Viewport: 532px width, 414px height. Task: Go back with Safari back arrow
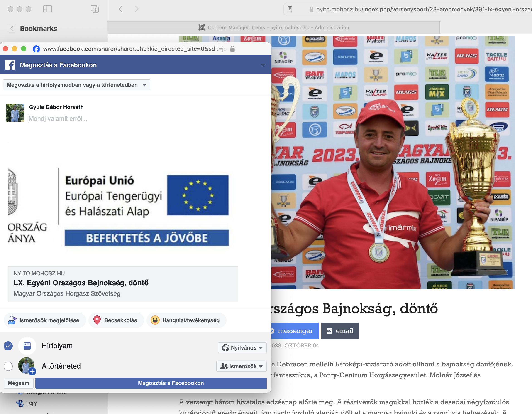pyautogui.click(x=121, y=9)
